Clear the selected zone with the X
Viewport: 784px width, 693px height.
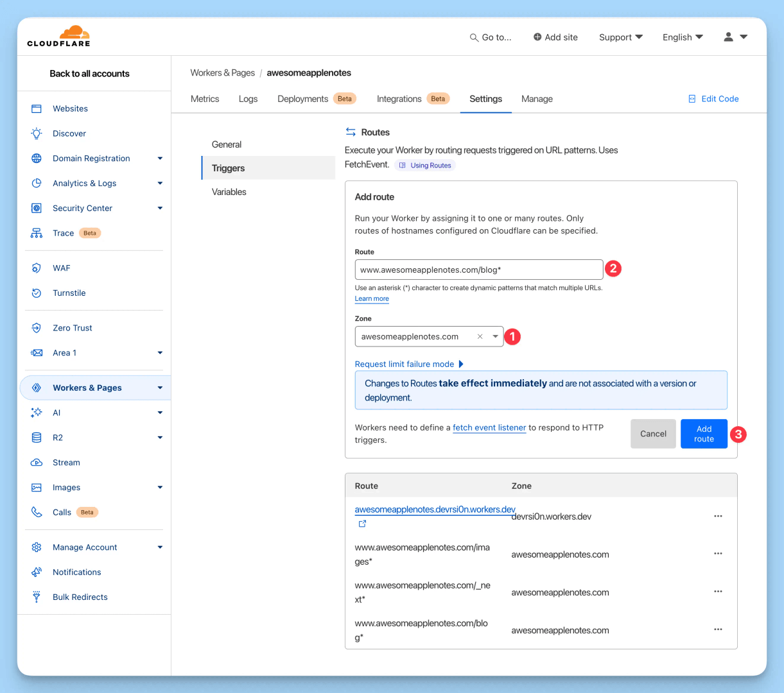[480, 336]
